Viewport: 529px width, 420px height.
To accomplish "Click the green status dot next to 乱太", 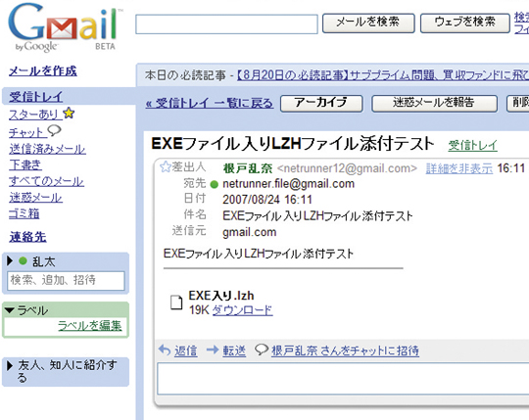I will pyautogui.click(x=23, y=260).
